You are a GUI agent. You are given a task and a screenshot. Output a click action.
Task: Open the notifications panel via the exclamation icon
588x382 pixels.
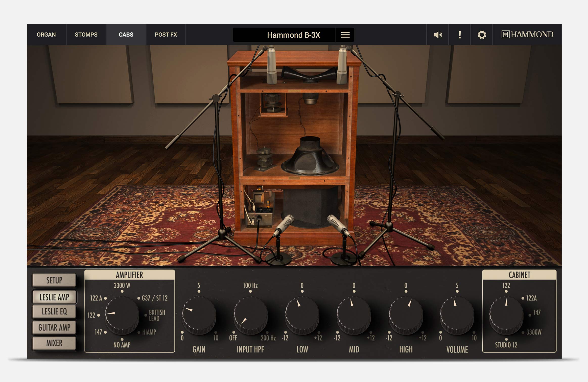[460, 35]
